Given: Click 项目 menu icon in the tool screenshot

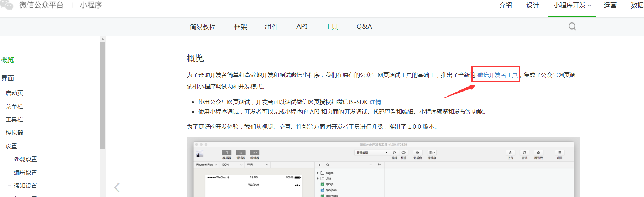Looking at the screenshot, I should click(560, 152).
